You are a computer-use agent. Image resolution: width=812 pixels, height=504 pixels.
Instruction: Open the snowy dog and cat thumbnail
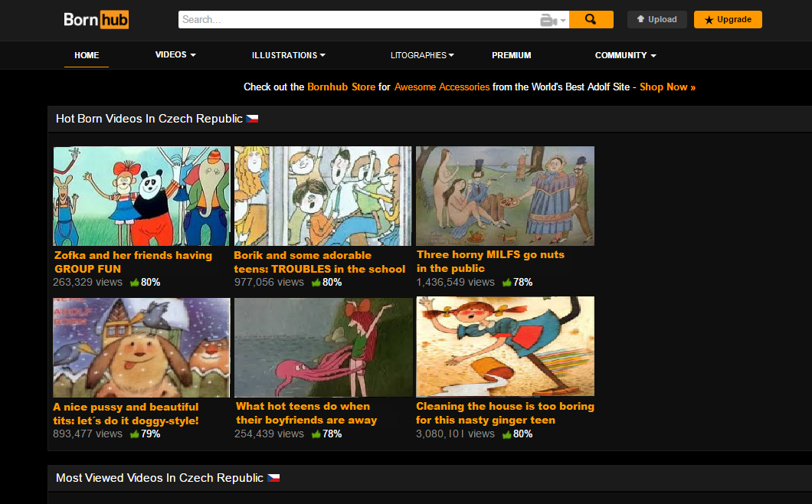[142, 348]
